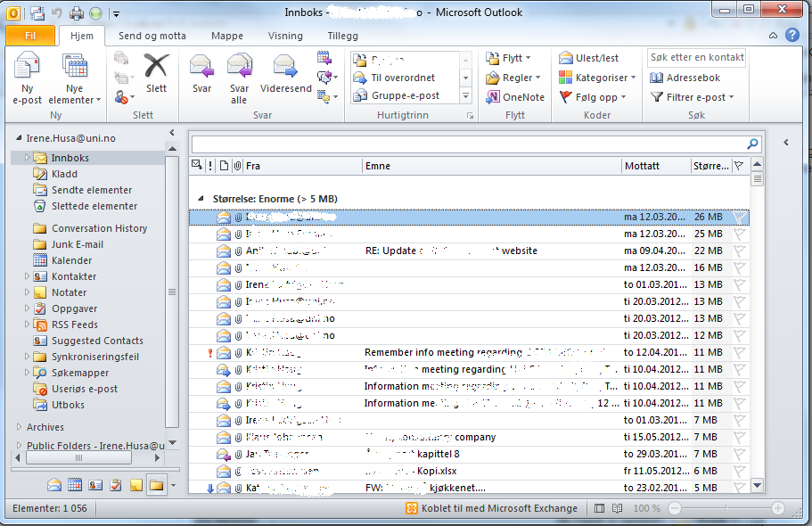The width and height of the screenshot is (812, 526).
Task: Open the help question mark icon
Action: (x=791, y=36)
